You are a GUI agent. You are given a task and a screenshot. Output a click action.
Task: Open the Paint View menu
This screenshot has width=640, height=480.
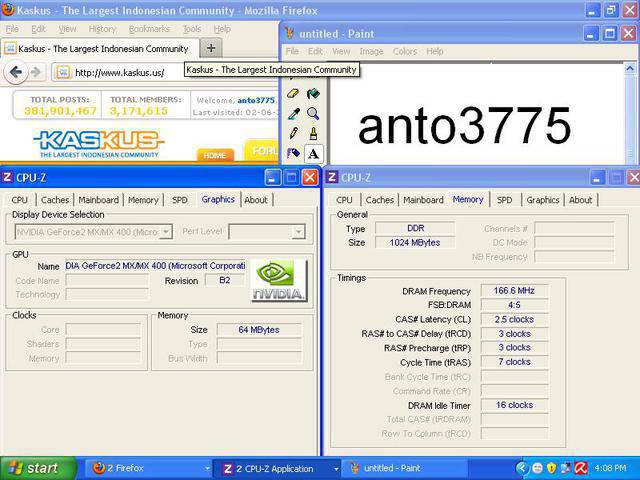tap(341, 51)
